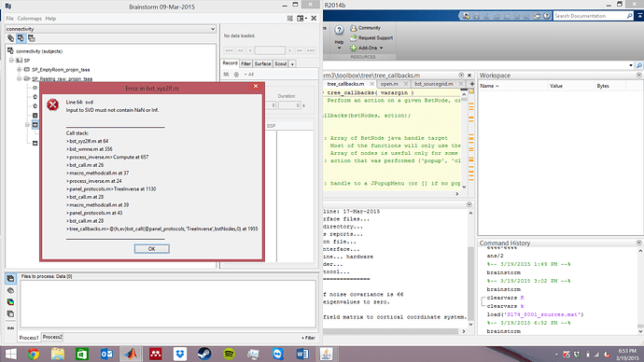Image resolution: width=644 pixels, height=362 pixels.
Task: Select connectivity (subjects) root node
Action: tap(39, 51)
